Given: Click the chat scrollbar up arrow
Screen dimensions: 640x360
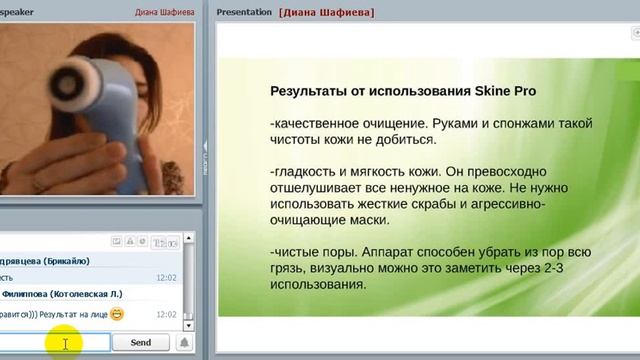Looking at the screenshot, I should 189,238.
